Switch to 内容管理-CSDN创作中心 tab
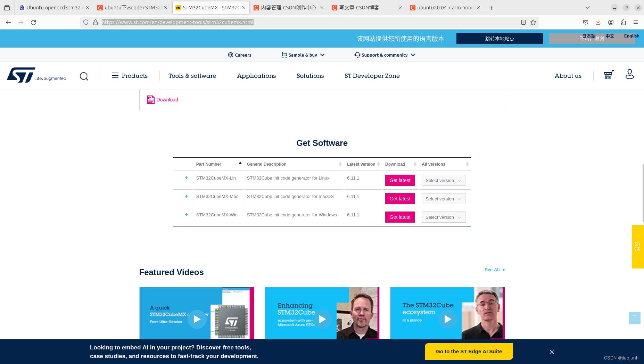Screen dimensions: 644x364 pos(289,8)
